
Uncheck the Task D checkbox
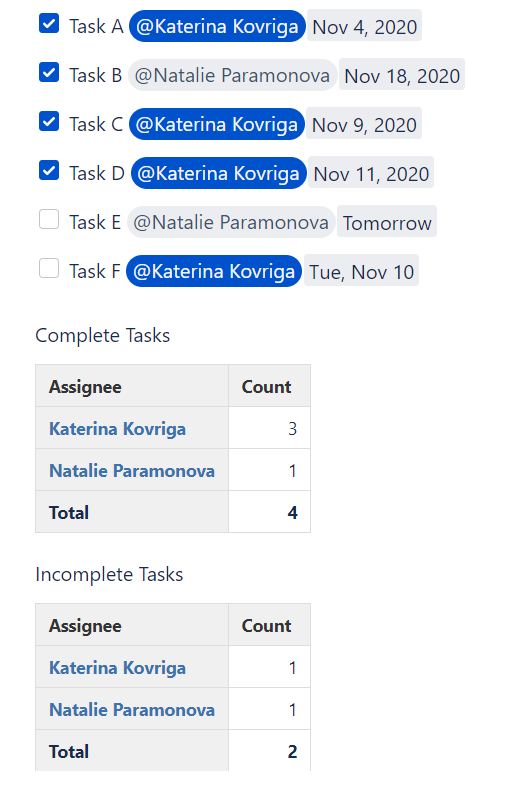coord(49,171)
